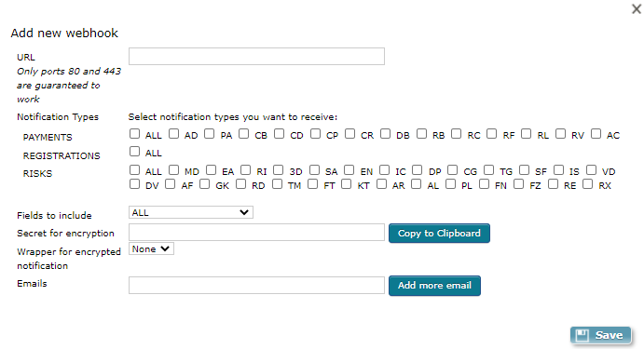Enable the 3D risks notification checkbox
Viewport: 644px width, 349px height.
(x=279, y=169)
